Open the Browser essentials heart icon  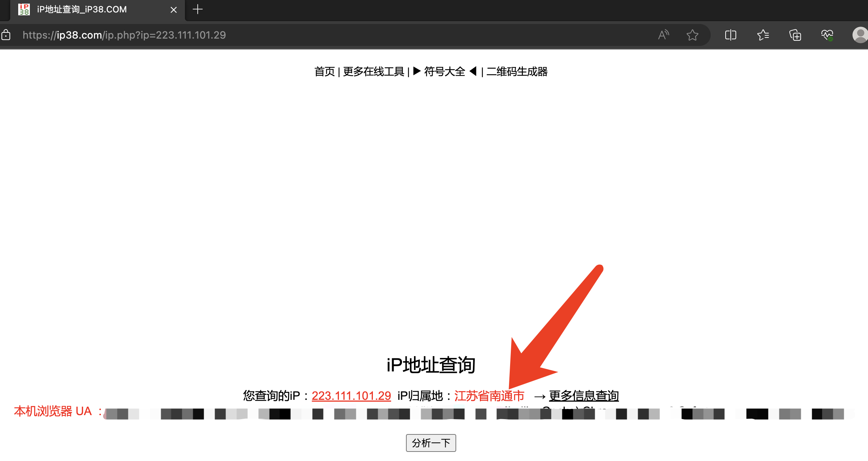pyautogui.click(x=827, y=35)
